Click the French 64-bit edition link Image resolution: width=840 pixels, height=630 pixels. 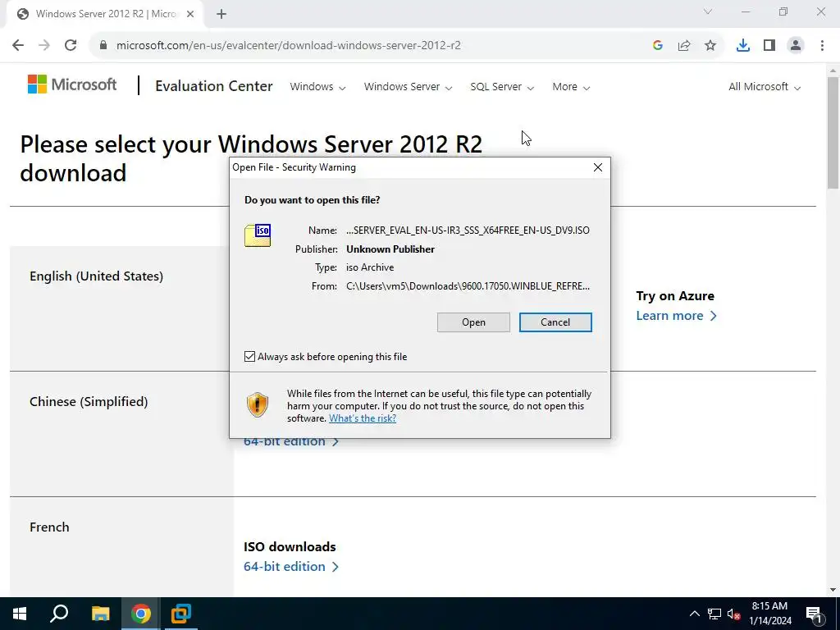point(291,566)
